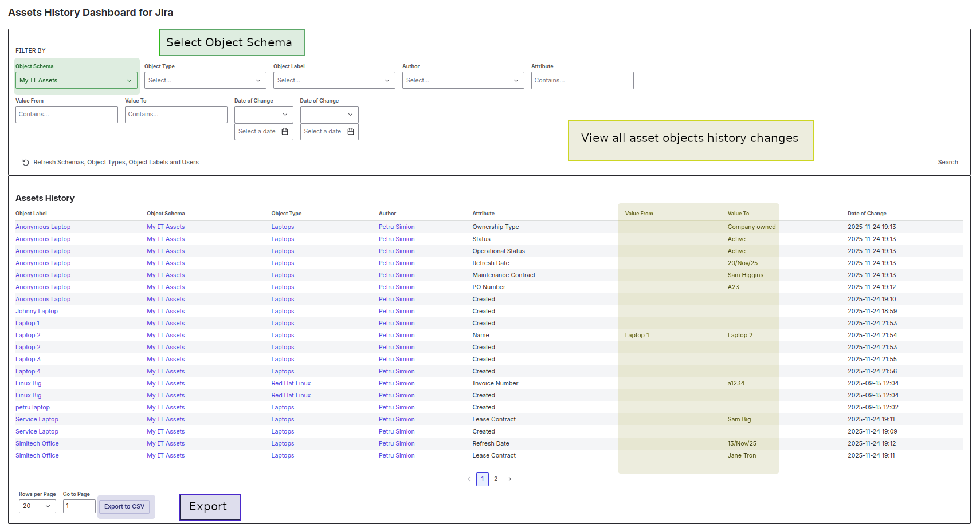980x528 pixels.
Task: Select page 1 in pagination
Action: click(x=483, y=479)
